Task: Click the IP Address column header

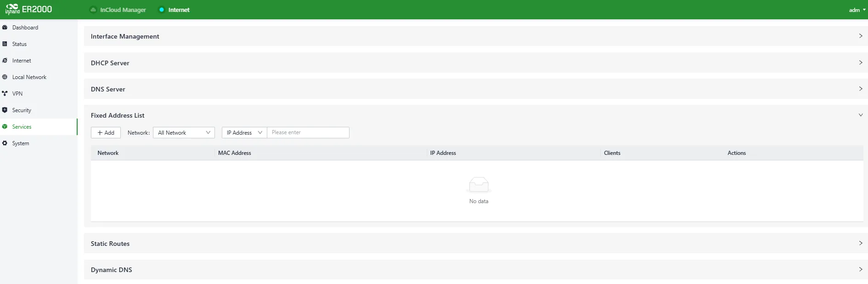Action: (x=443, y=153)
